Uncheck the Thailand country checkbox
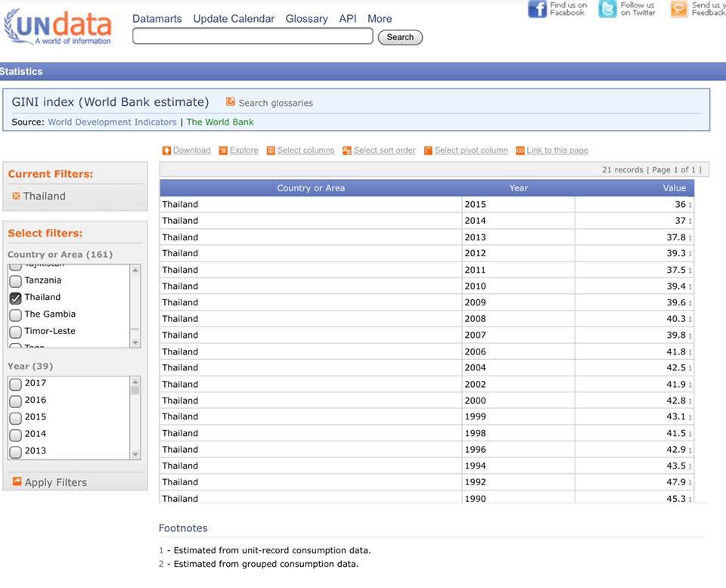726x588 pixels. click(x=15, y=298)
